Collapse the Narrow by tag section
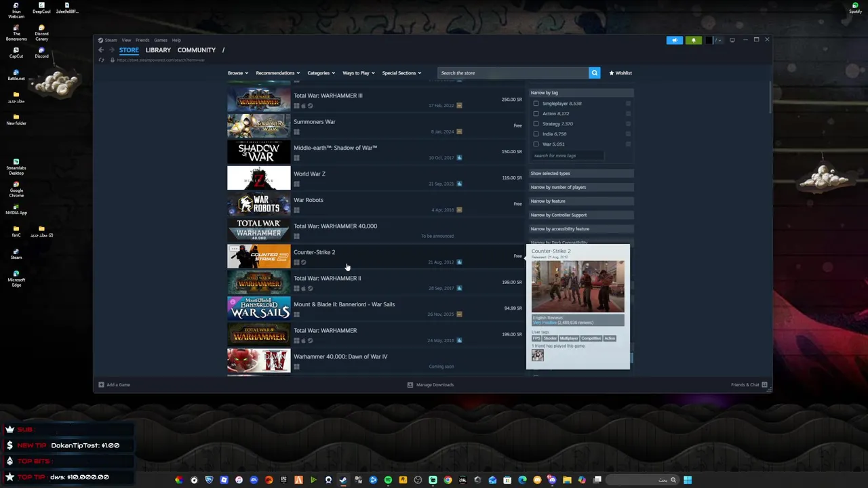This screenshot has width=868, height=488. 580,93
